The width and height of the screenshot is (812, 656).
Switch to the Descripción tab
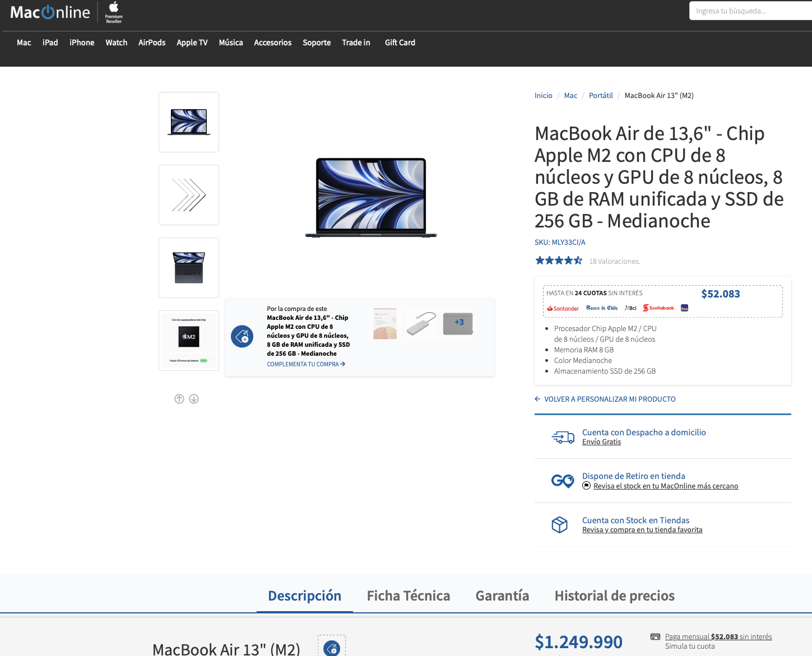[x=305, y=595]
